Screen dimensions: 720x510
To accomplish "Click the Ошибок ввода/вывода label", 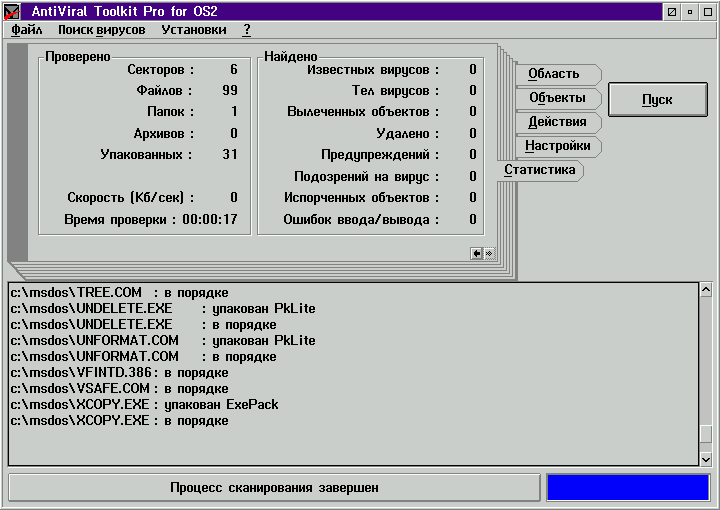I will (360, 220).
